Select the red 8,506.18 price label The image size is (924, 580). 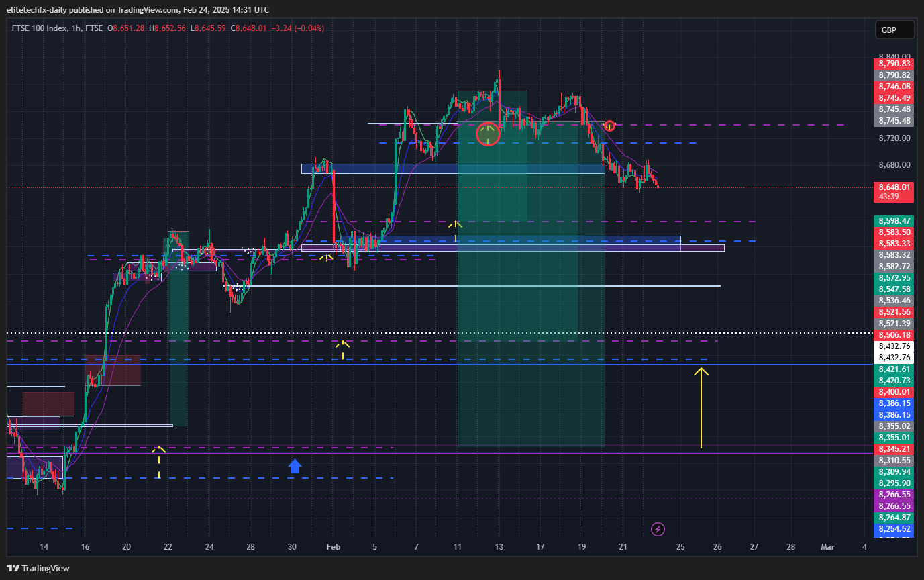894,335
